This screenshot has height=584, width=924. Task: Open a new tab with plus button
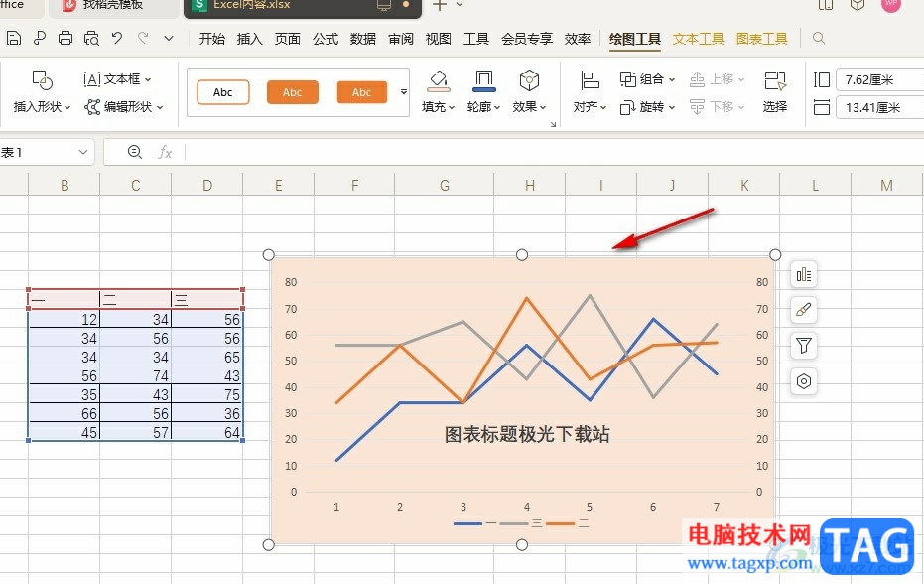[x=439, y=5]
